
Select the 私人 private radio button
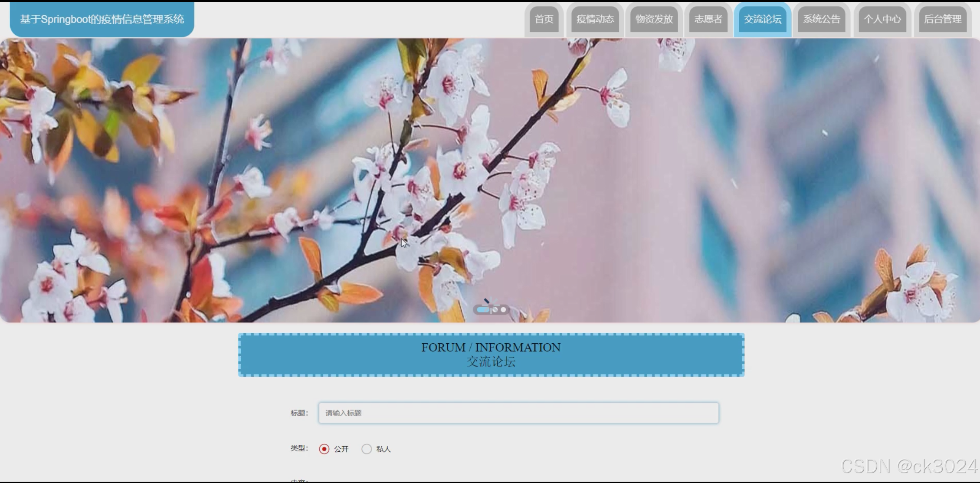[x=367, y=449]
